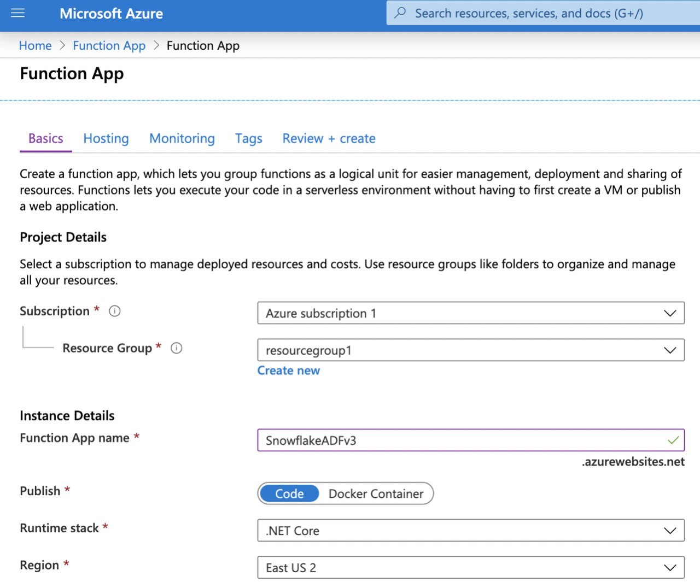Click the Create new resource group link
The height and width of the screenshot is (588, 700).
point(289,371)
